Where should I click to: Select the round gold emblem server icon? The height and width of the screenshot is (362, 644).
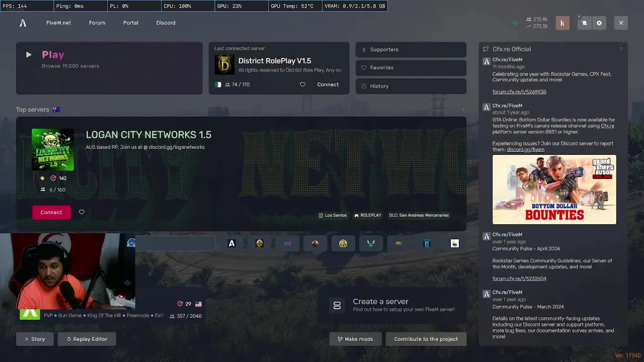pos(343,243)
